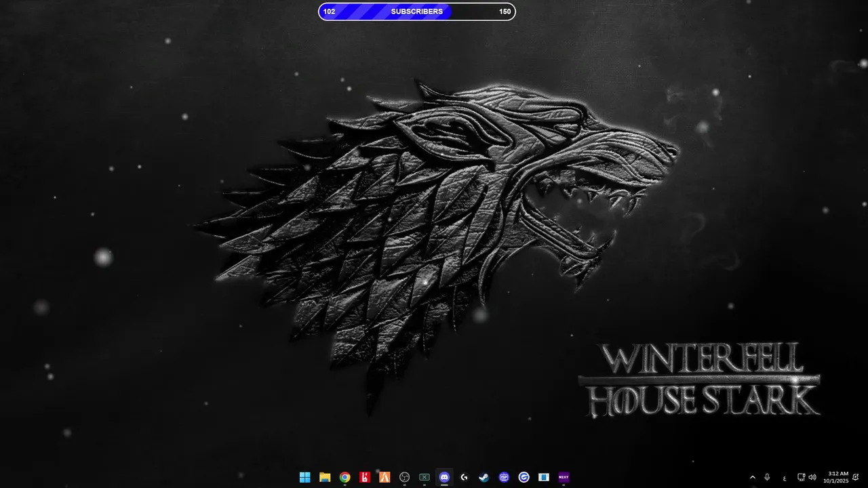Open network settings tray icon

[801, 477]
